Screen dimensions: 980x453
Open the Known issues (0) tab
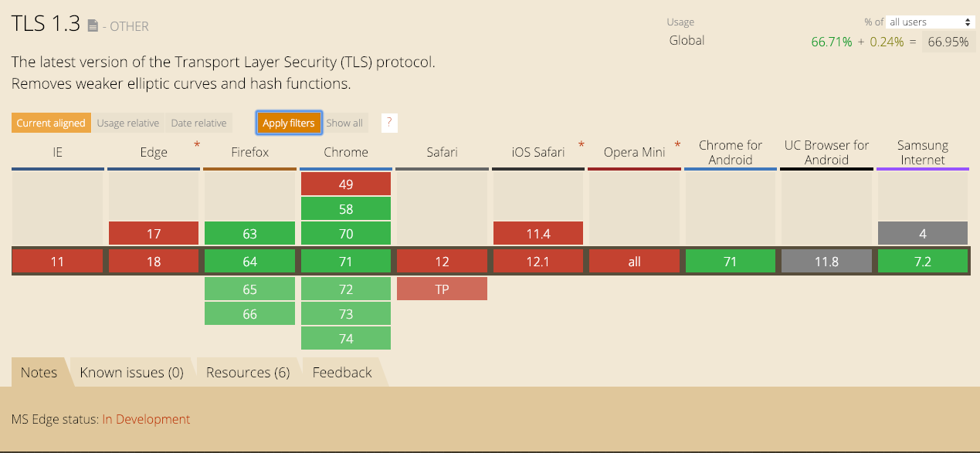(132, 373)
